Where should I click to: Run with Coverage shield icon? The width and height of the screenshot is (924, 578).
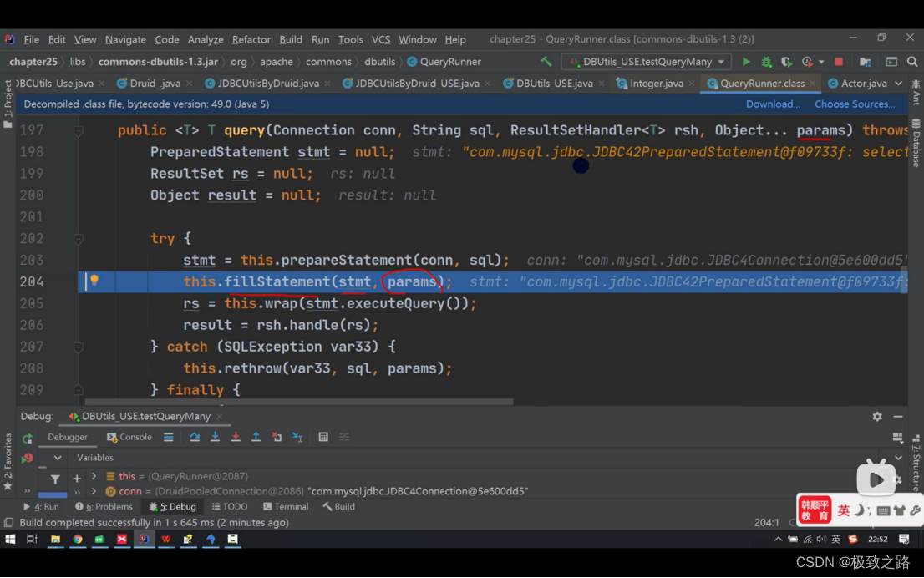786,61
